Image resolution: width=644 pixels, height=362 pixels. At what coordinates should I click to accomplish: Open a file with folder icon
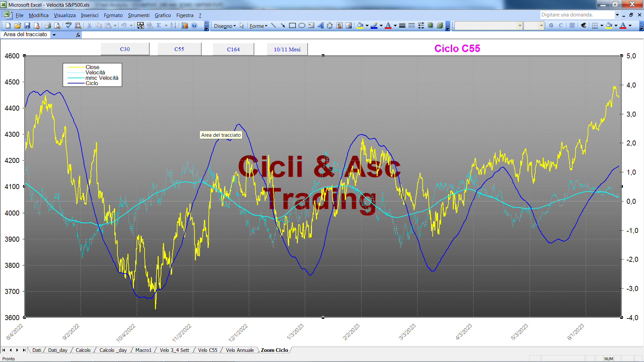18,25
